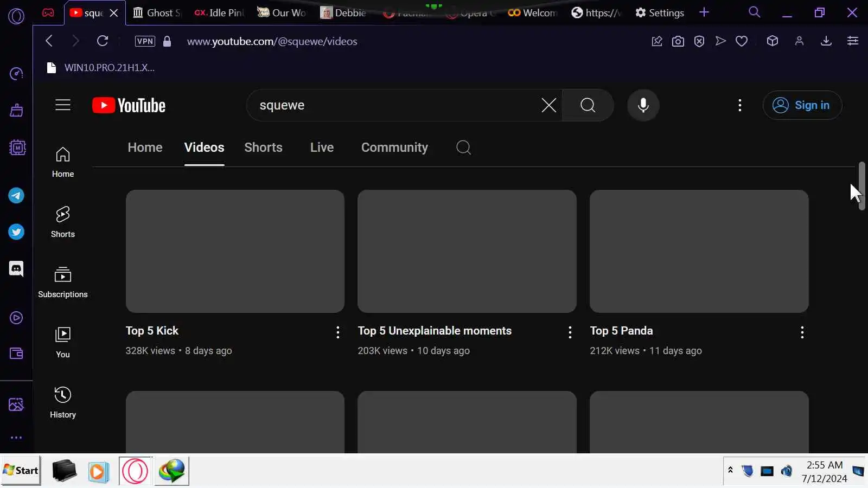Launch media player from taskbar
868x488 pixels.
pyautogui.click(x=99, y=471)
